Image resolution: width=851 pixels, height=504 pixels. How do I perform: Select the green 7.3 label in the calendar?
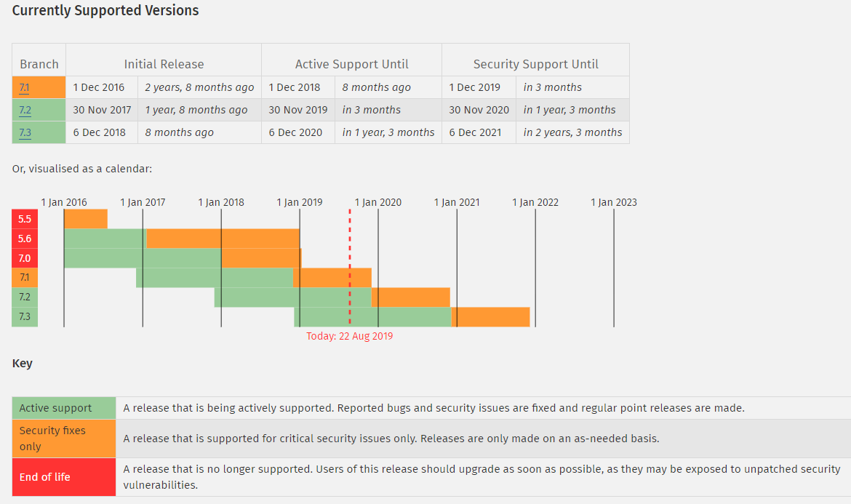coord(25,317)
